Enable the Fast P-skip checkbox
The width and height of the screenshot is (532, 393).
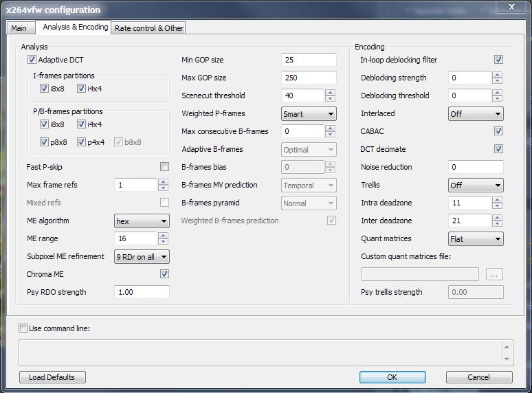pyautogui.click(x=164, y=167)
